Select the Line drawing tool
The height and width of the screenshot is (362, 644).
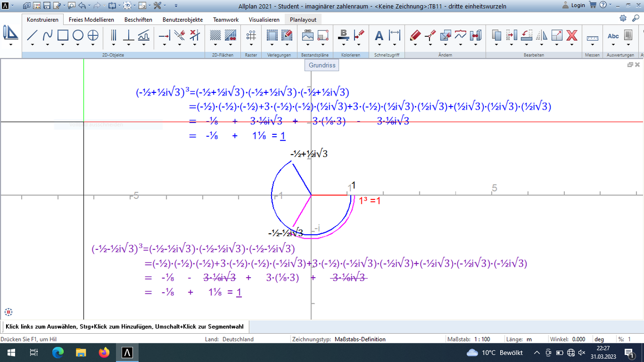(32, 35)
